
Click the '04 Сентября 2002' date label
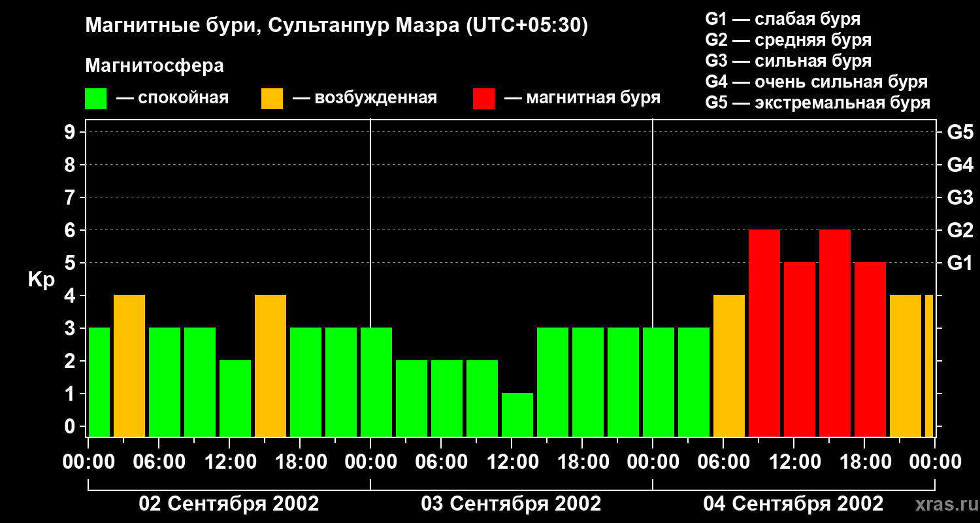[794, 503]
